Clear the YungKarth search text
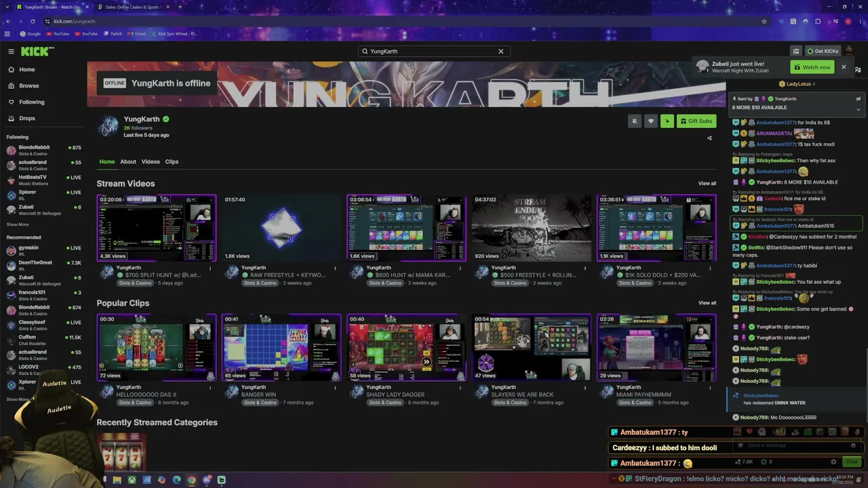 click(x=501, y=52)
